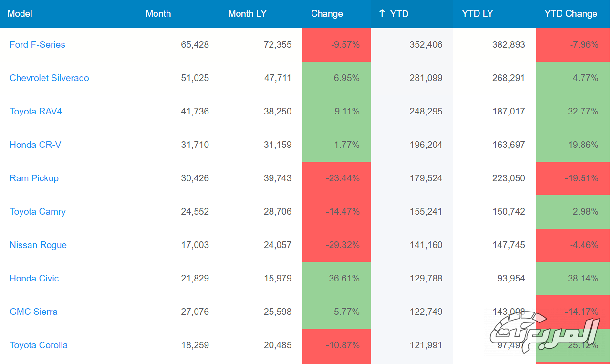Open the Toyota RAV4 model link
This screenshot has height=364, width=614.
coord(36,111)
